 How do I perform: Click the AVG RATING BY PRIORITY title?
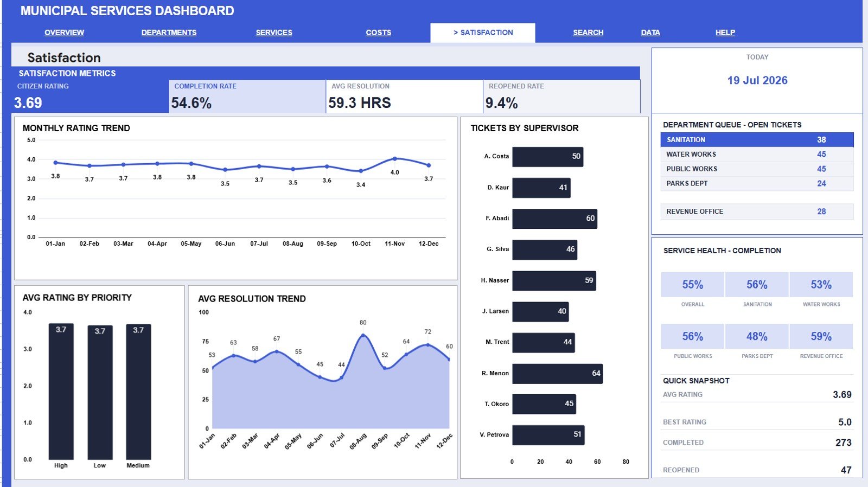coord(77,298)
